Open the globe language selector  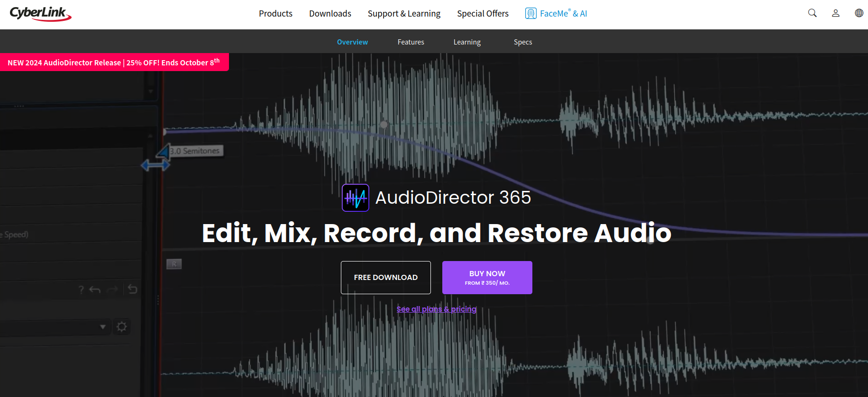(859, 13)
